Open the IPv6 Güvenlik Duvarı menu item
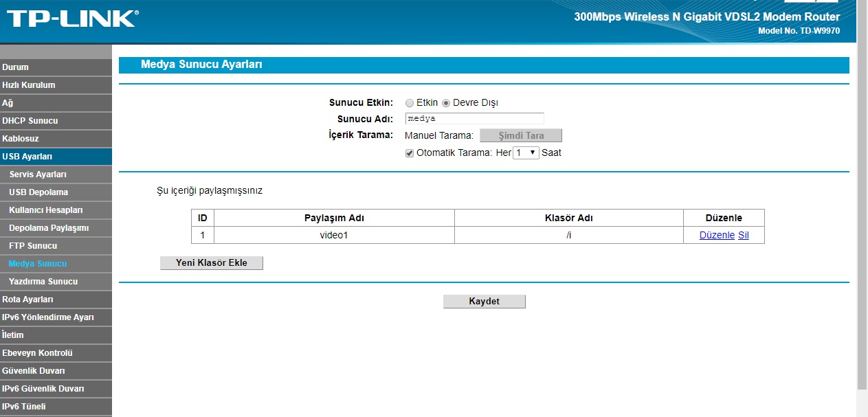 56,389
